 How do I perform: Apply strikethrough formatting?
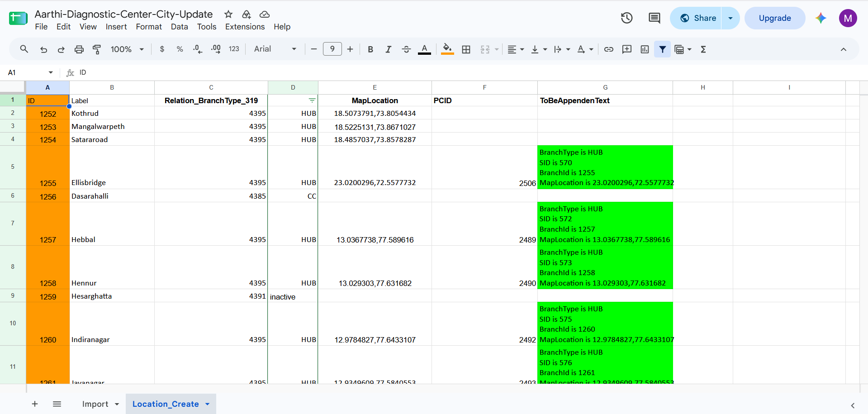point(406,49)
